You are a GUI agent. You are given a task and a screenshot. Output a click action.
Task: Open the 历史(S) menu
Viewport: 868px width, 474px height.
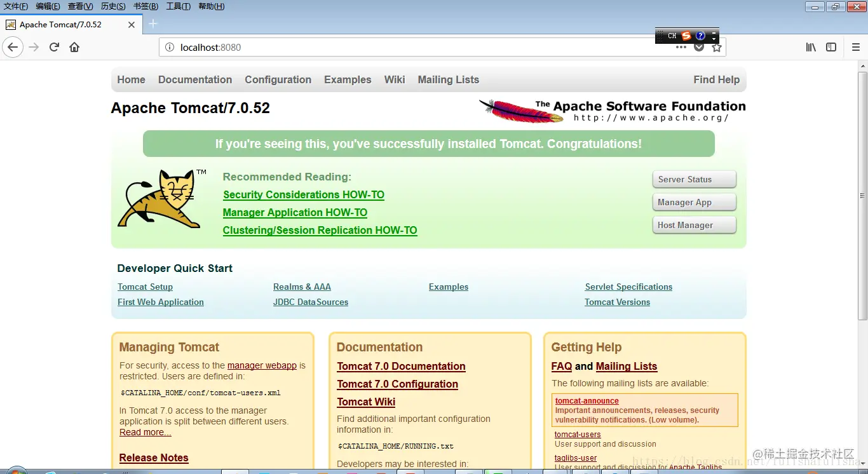113,6
